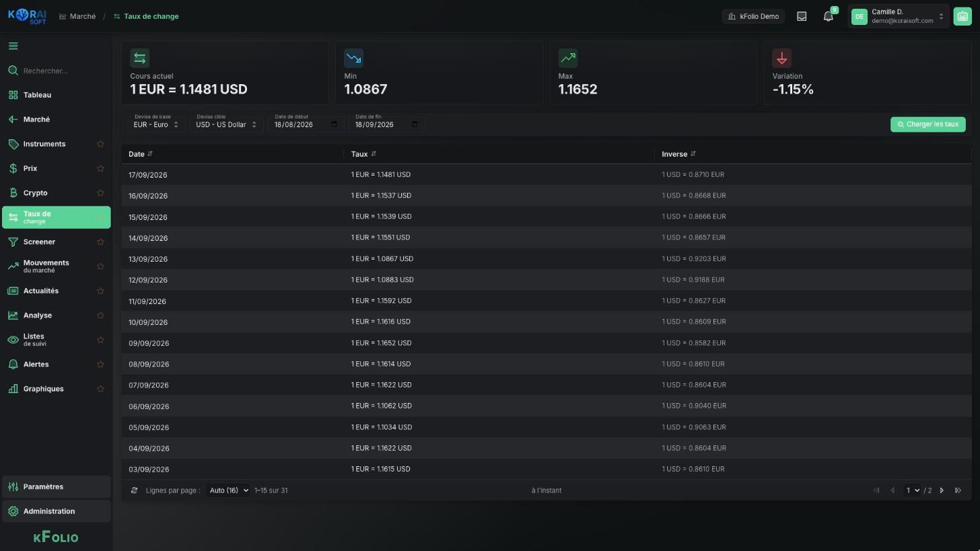
Task: Open the inbox tray icon
Action: (802, 17)
